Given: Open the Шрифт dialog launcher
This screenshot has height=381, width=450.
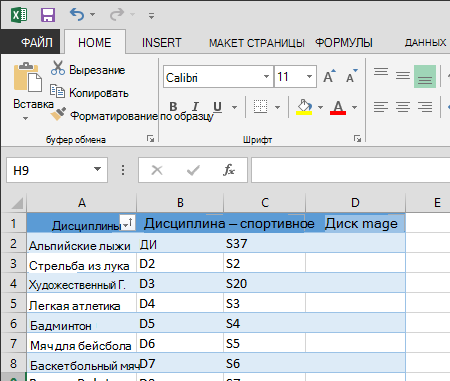Looking at the screenshot, I should pos(357,138).
